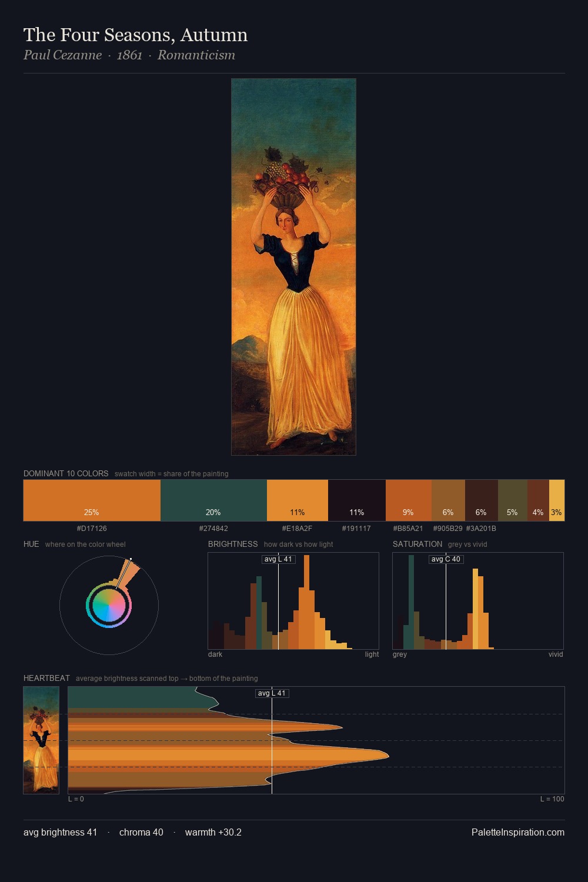Click the heartbeat brightness profile chart
The image size is (588, 882).
pyautogui.click(x=316, y=740)
